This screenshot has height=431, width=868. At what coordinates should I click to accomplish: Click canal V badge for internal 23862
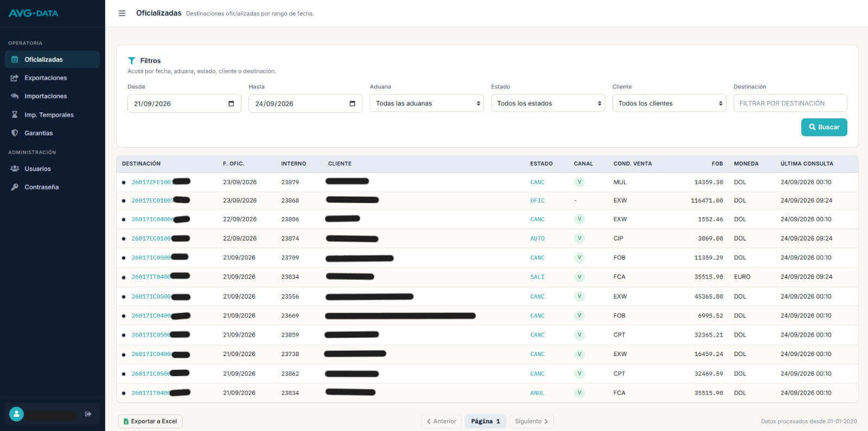[x=579, y=373]
